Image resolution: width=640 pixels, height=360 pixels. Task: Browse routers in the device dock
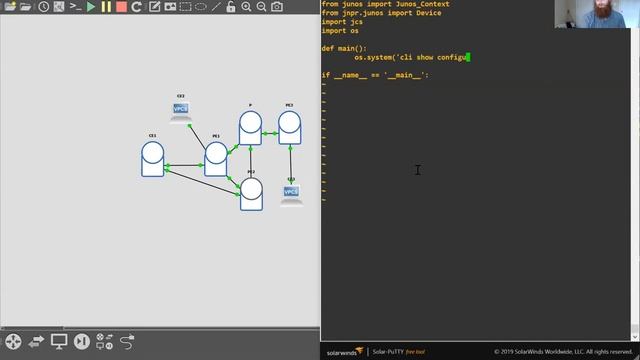[x=13, y=342]
